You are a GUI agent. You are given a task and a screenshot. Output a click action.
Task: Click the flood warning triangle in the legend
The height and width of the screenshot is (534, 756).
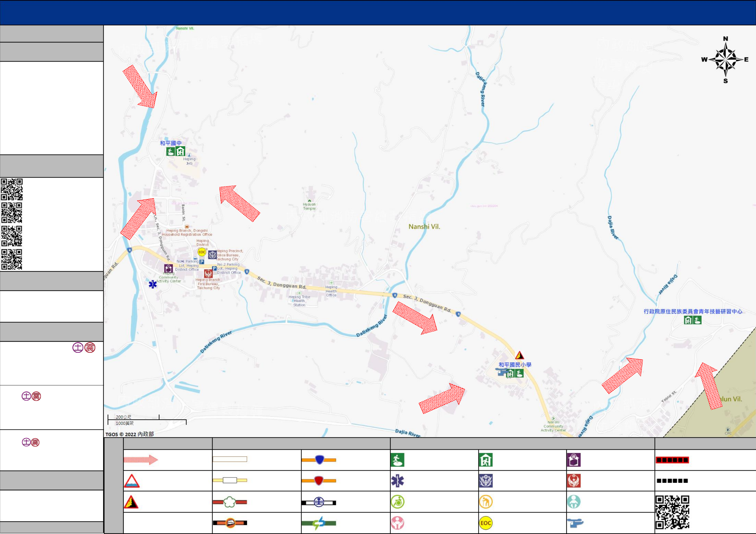(x=132, y=481)
